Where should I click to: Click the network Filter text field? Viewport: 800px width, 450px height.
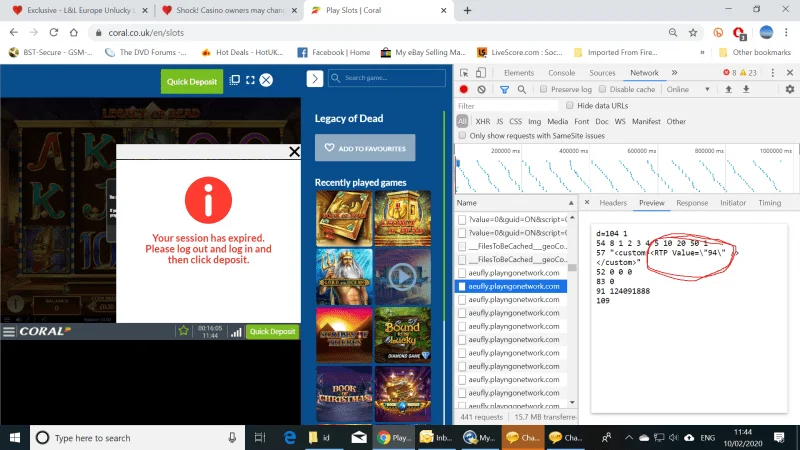(506, 106)
